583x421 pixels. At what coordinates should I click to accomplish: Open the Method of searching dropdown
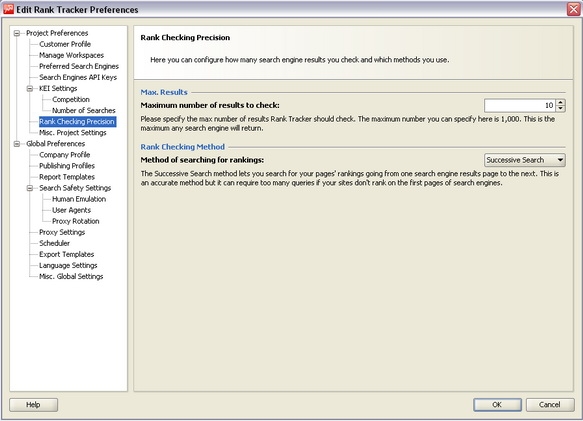tap(525, 160)
